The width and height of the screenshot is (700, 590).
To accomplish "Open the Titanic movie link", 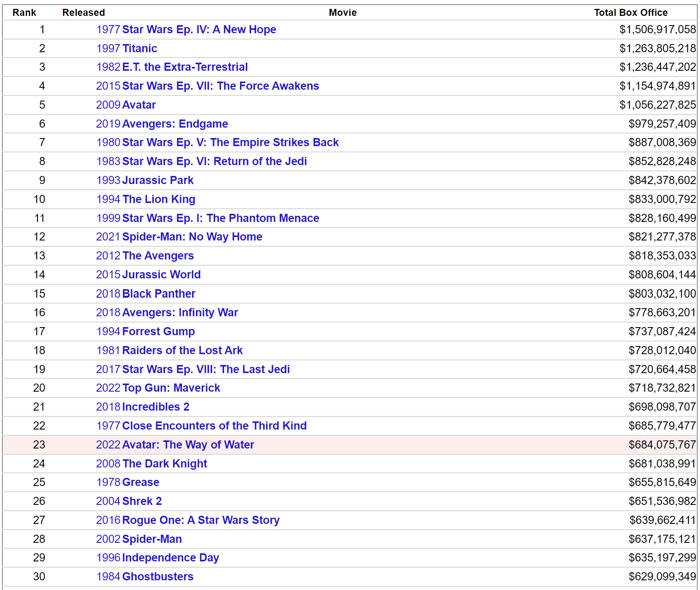I will tap(140, 48).
